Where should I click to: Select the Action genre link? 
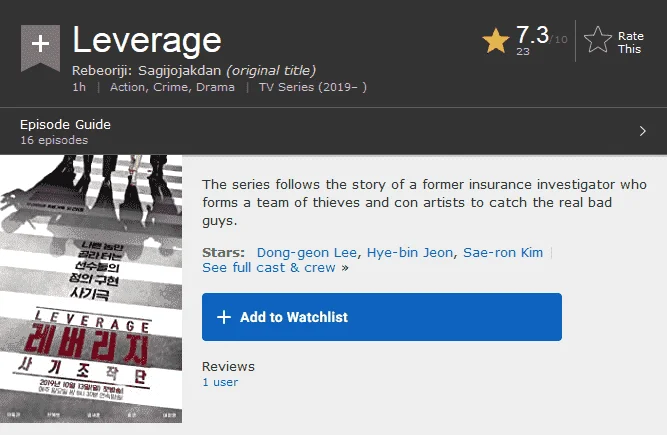tap(127, 87)
